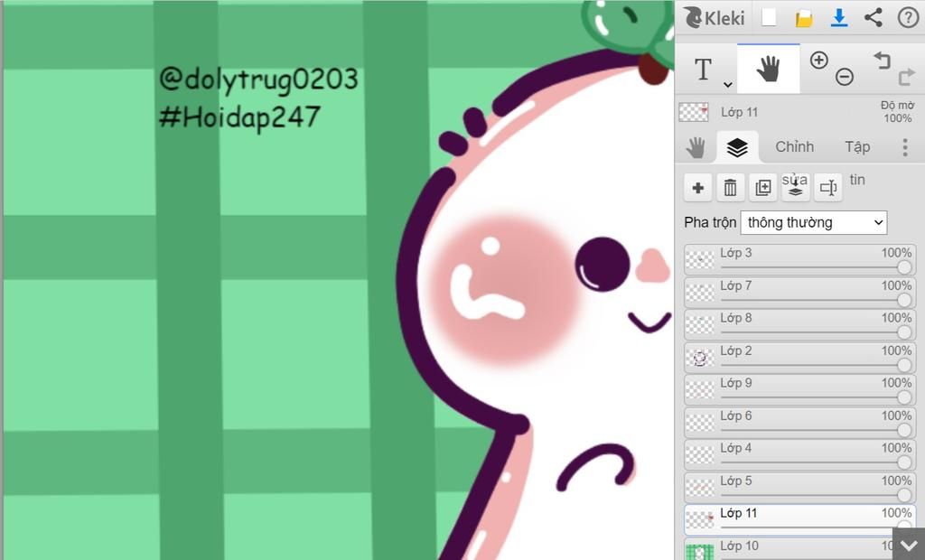
Task: Click the Kleki logo
Action: click(x=715, y=18)
